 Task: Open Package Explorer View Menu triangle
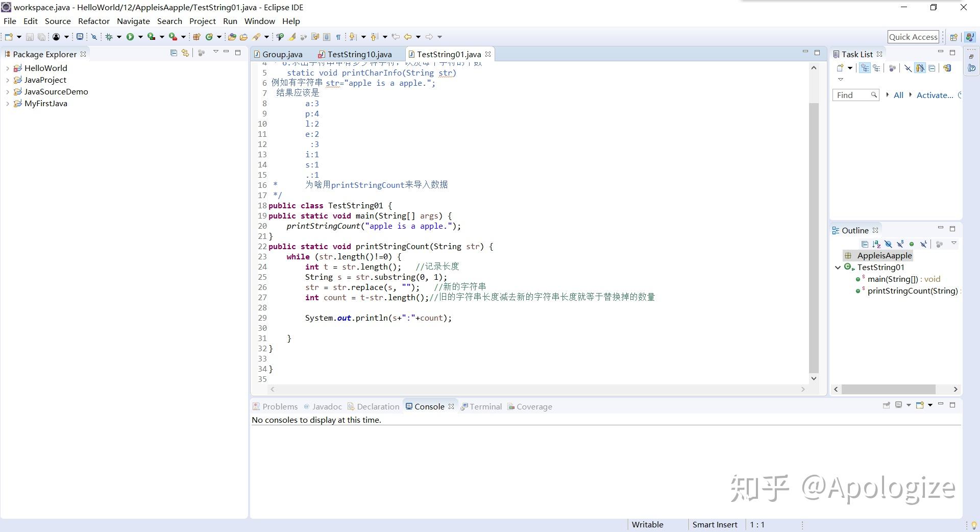point(215,52)
